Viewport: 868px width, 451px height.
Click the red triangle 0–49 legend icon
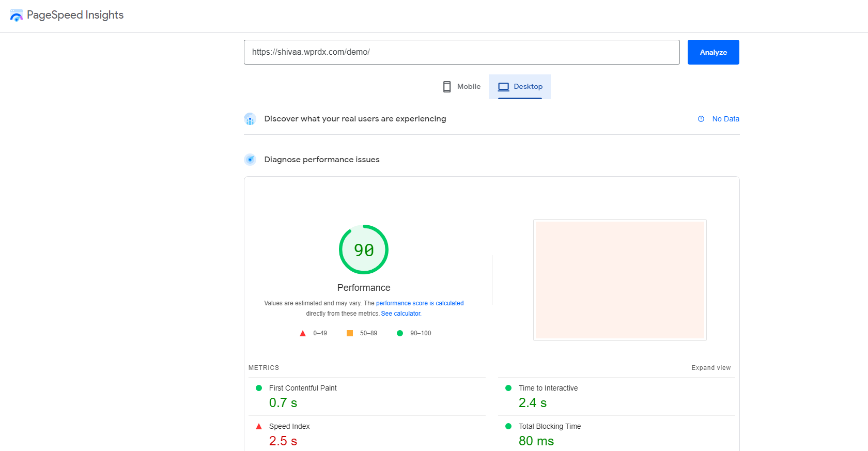coord(303,333)
